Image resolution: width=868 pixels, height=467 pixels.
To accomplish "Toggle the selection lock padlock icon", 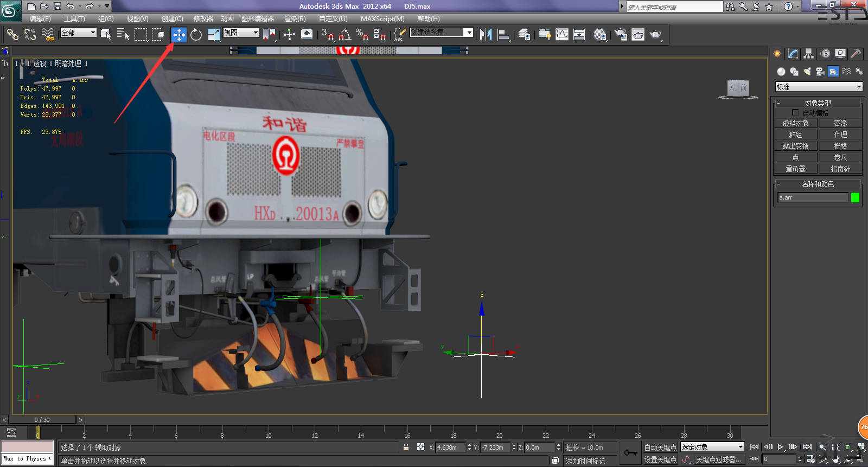I will (x=406, y=447).
